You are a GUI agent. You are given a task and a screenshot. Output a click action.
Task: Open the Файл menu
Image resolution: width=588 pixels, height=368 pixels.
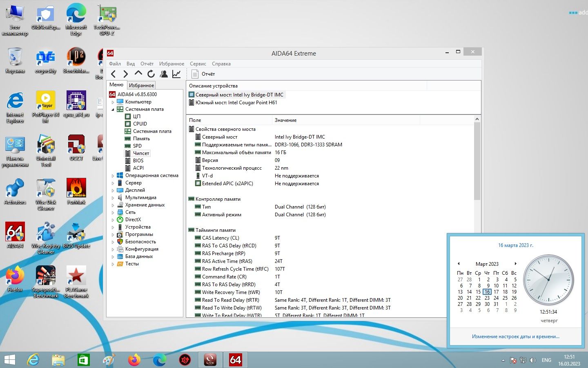click(x=115, y=64)
